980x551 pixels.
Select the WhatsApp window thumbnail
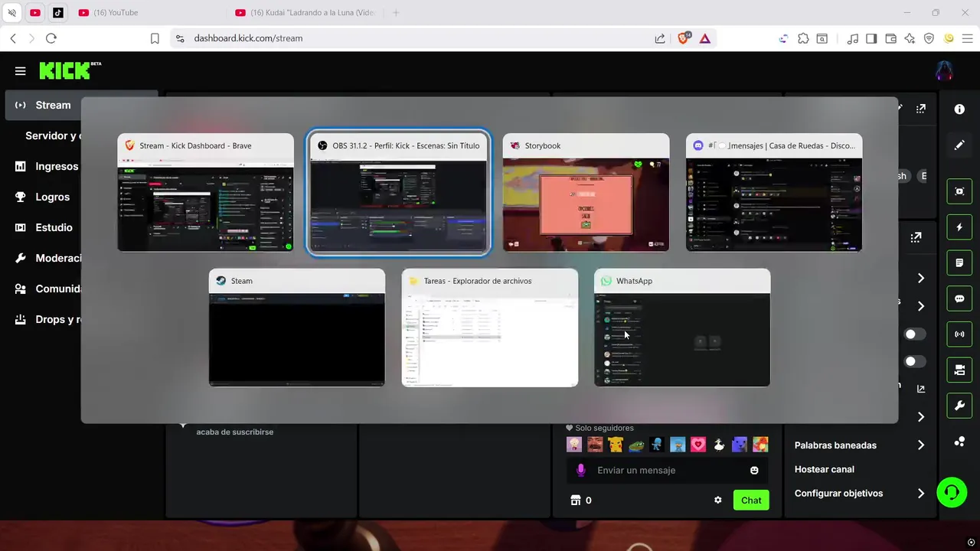pyautogui.click(x=682, y=328)
